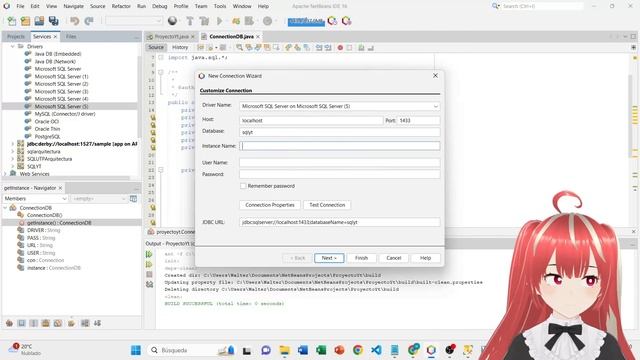Click the Port input field
640x360 pixels.
point(418,120)
